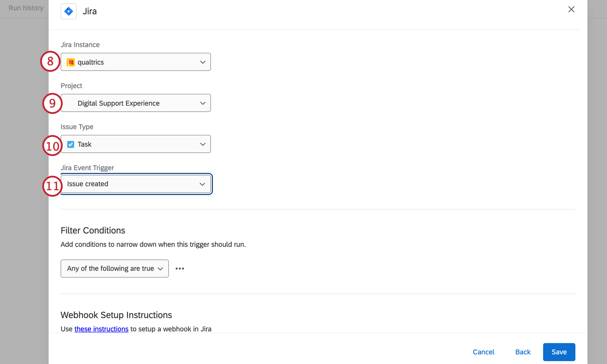Screen dimensions: 607x364
Task: Open the Project dropdown showing Digital Support Experience
Action: 136,103
